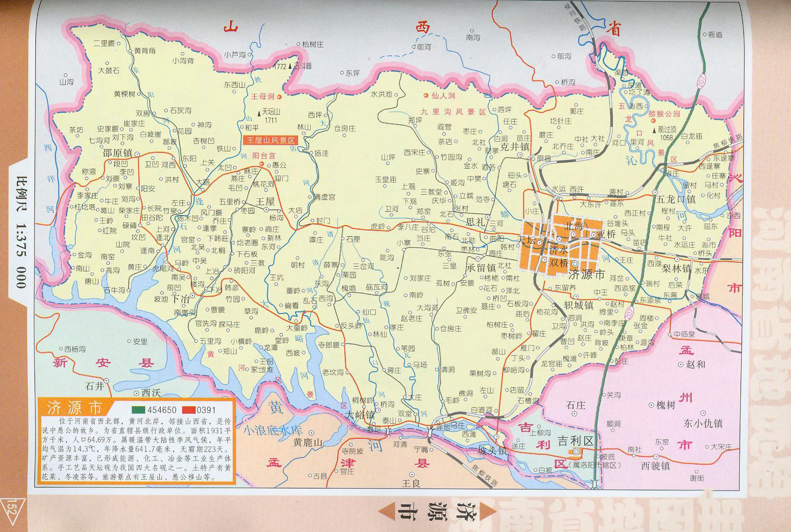The image size is (791, 532).
Task: Select the 邵原镇 town circle marker
Action: tap(137, 154)
